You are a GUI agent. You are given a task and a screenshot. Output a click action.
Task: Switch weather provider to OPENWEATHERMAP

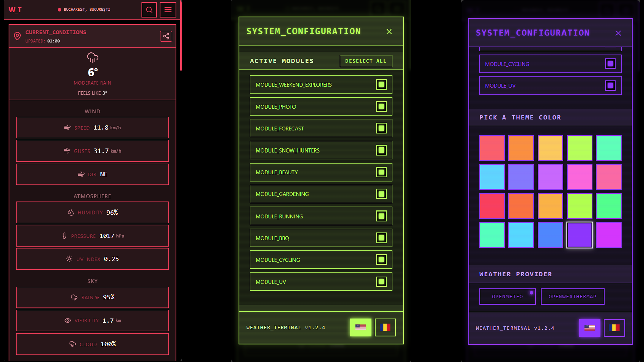pyautogui.click(x=573, y=296)
